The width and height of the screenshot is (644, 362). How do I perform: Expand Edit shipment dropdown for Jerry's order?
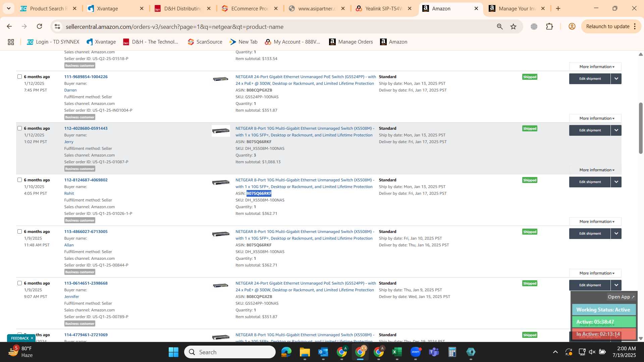point(616,130)
